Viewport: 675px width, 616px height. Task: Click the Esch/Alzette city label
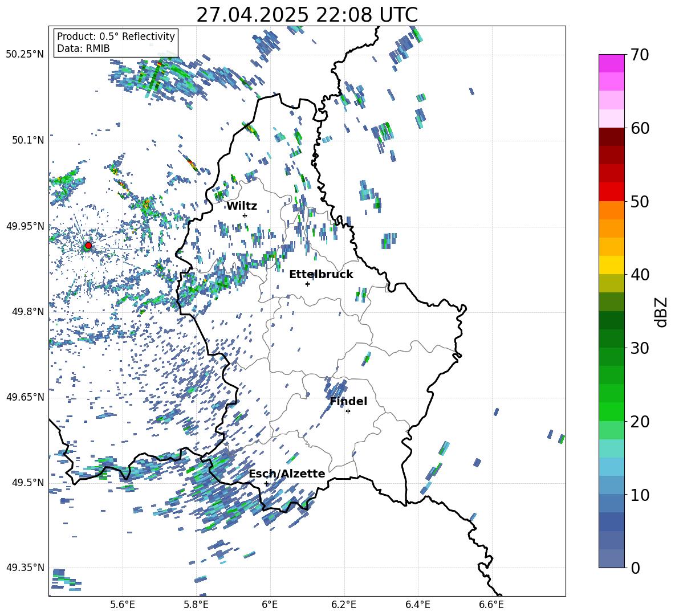click(x=287, y=474)
